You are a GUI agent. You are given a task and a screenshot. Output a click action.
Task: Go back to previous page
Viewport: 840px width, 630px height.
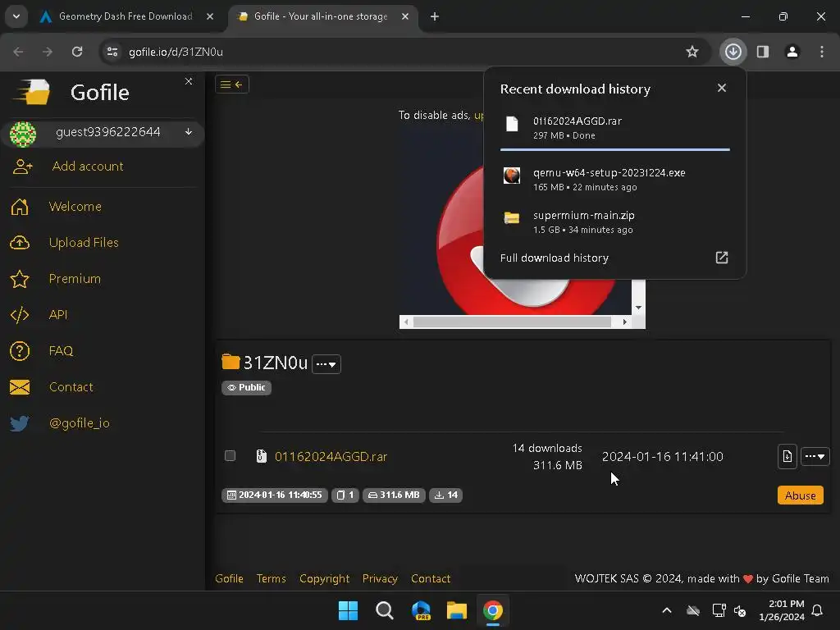[x=18, y=52]
